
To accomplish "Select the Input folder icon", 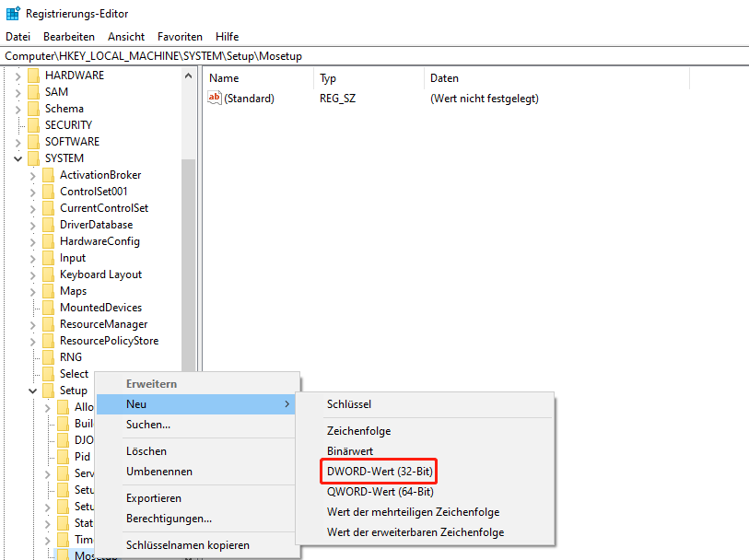I will pyautogui.click(x=48, y=258).
